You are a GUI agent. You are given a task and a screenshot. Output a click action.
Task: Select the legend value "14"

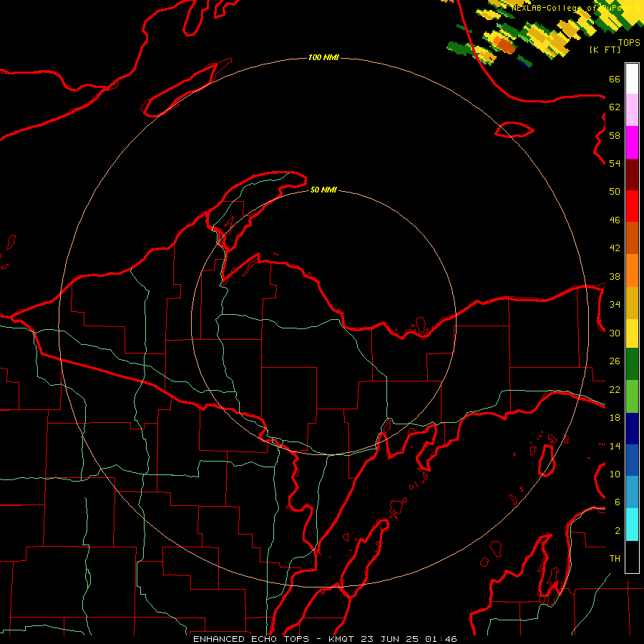click(615, 446)
